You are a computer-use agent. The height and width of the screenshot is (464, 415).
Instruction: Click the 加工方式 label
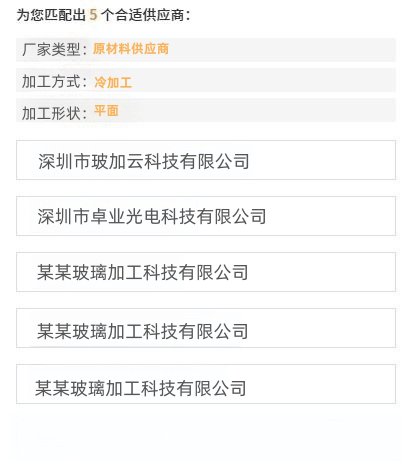51,82
